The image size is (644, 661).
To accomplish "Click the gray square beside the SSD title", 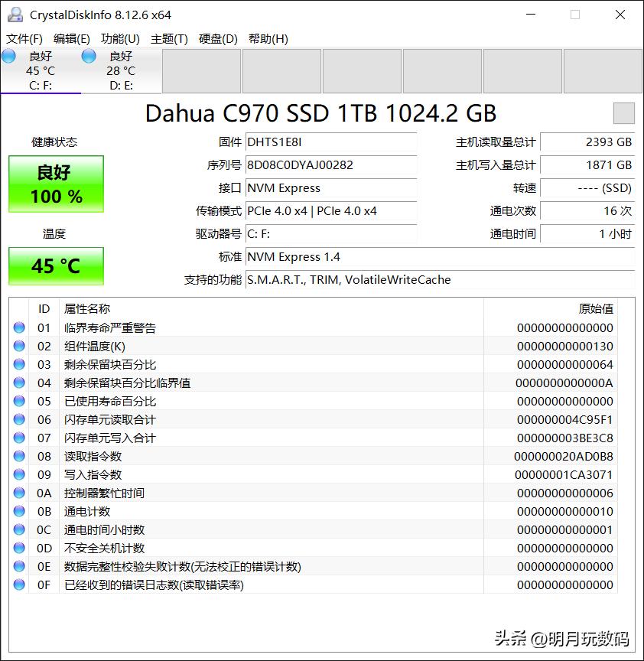I will pos(624,112).
